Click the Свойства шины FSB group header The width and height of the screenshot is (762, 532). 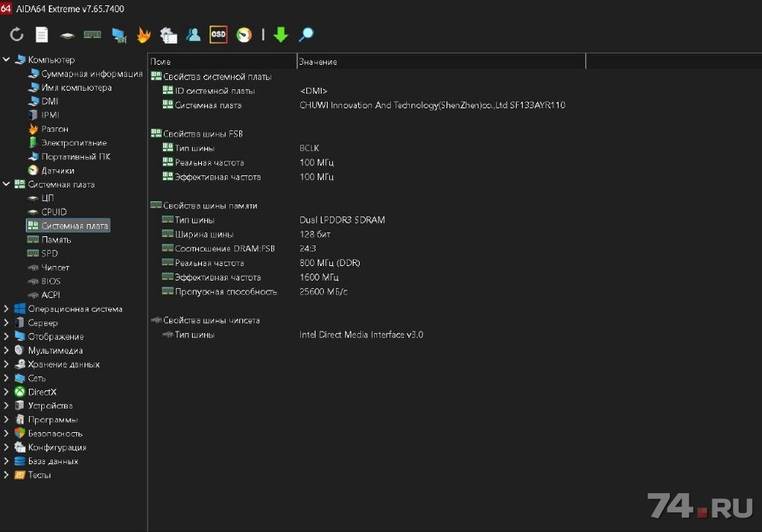tap(203, 133)
